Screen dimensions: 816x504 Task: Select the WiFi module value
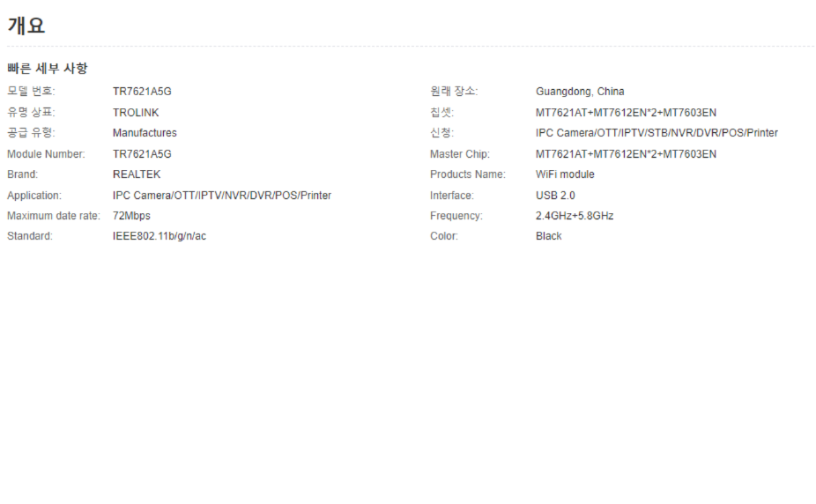point(565,174)
